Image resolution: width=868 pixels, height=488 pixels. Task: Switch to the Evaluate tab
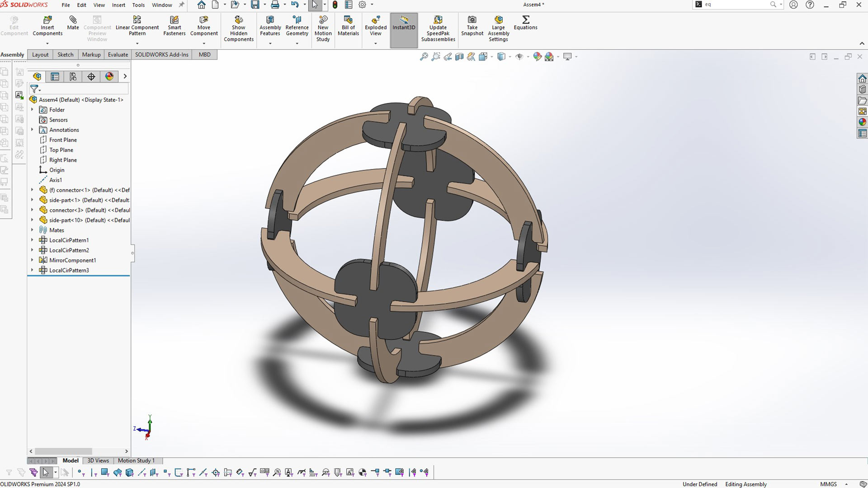118,55
